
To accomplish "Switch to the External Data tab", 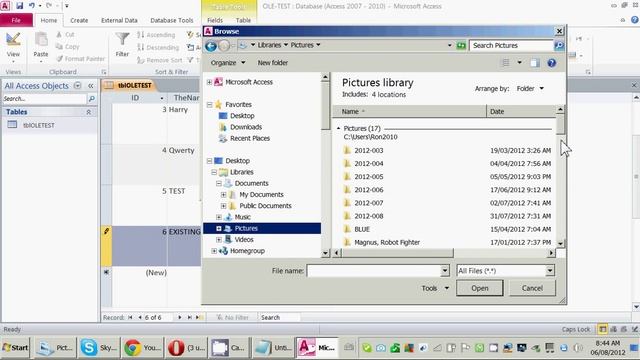I will click(x=119, y=20).
